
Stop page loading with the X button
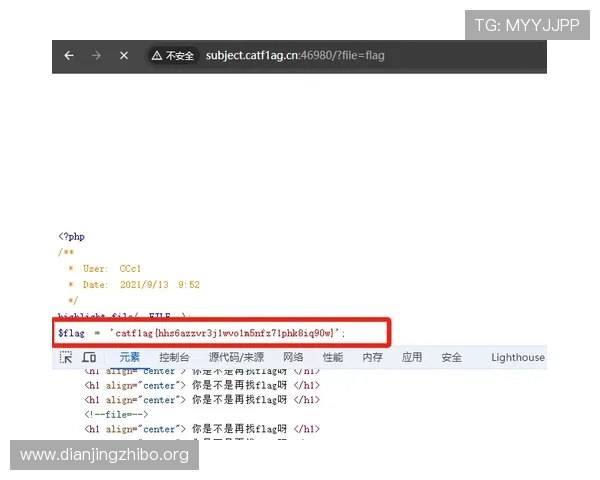(x=124, y=56)
